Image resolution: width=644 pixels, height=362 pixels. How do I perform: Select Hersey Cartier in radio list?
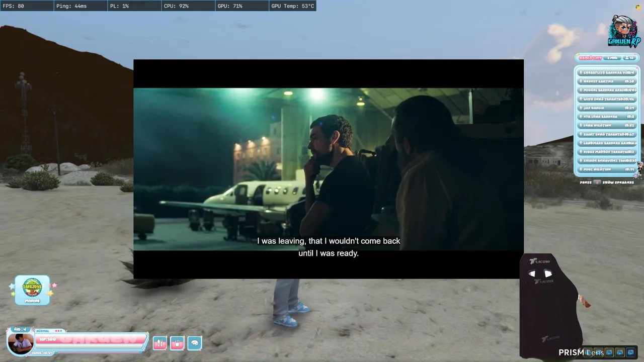pyautogui.click(x=607, y=81)
